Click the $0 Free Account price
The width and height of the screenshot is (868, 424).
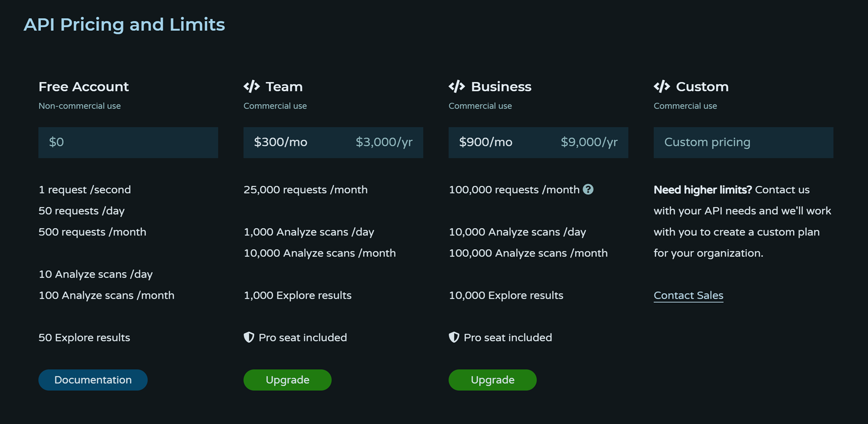[x=56, y=142]
